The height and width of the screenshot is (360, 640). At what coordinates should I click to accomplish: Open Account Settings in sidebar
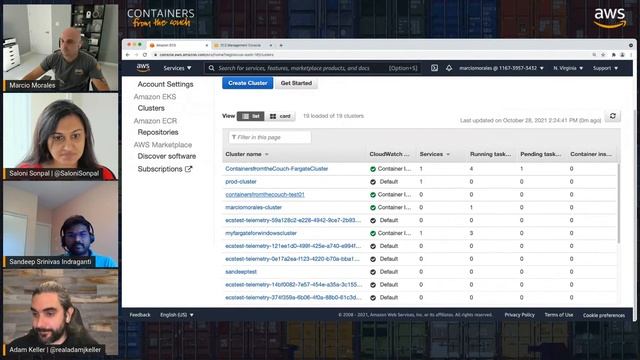click(x=165, y=84)
